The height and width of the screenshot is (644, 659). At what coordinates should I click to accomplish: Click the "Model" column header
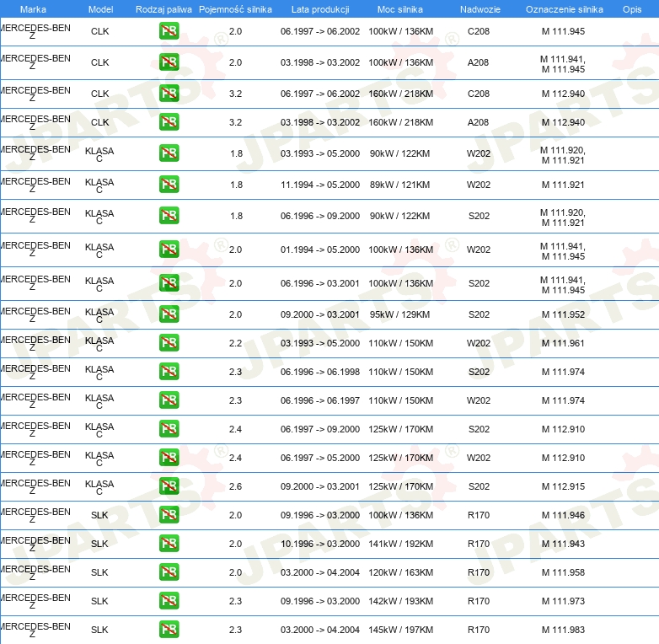(x=99, y=9)
